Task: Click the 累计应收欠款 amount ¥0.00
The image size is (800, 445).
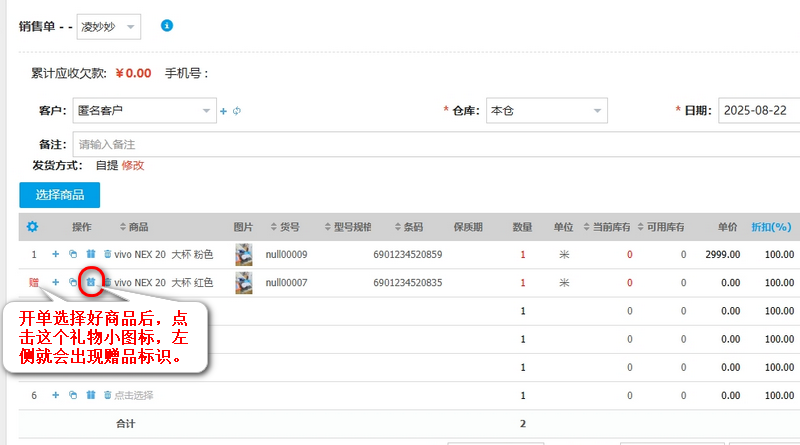Action: point(133,73)
